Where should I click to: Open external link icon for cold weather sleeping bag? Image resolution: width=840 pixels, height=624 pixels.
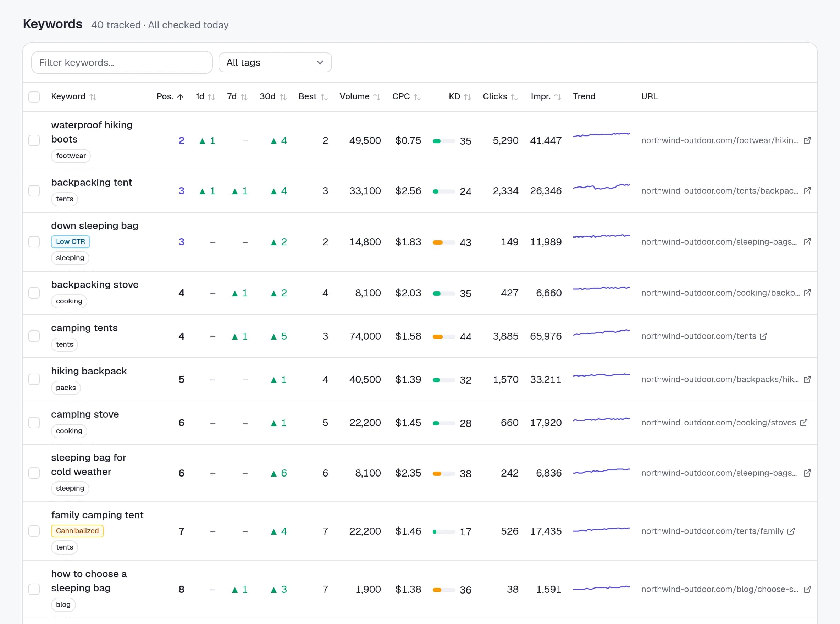[x=807, y=473]
